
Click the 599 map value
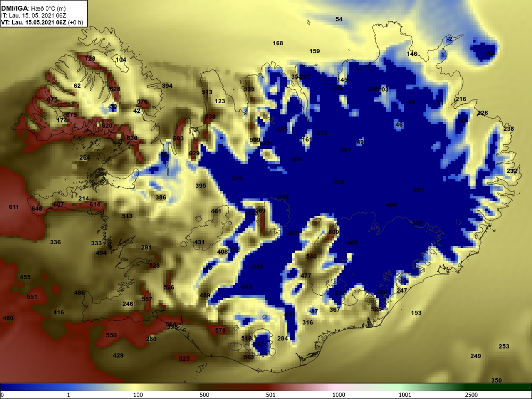[255, 140]
